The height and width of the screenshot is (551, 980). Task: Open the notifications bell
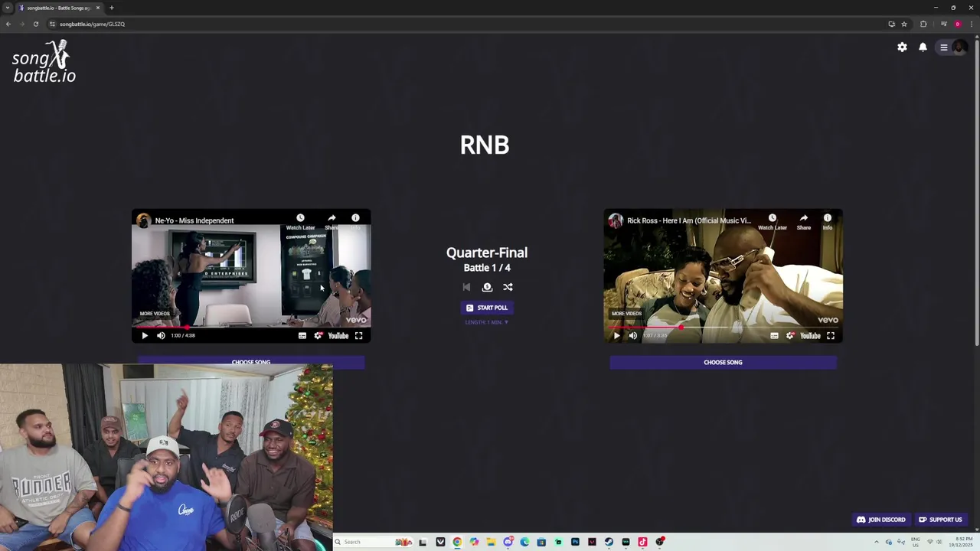(x=923, y=47)
